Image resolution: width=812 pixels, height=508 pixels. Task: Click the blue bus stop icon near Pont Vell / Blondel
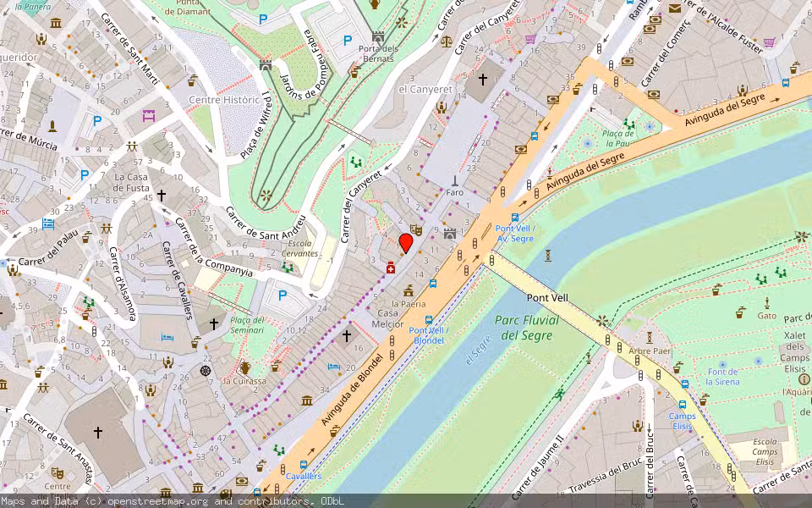click(x=429, y=321)
